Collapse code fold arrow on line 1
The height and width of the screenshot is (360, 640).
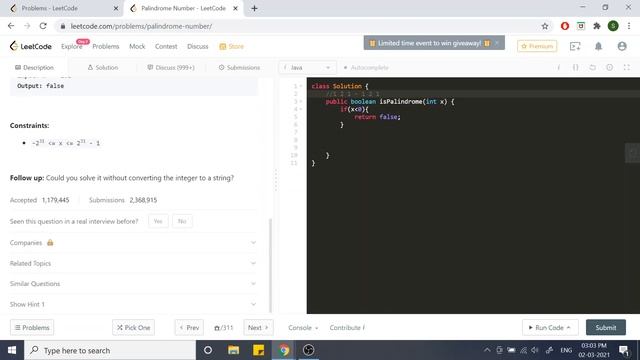301,86
